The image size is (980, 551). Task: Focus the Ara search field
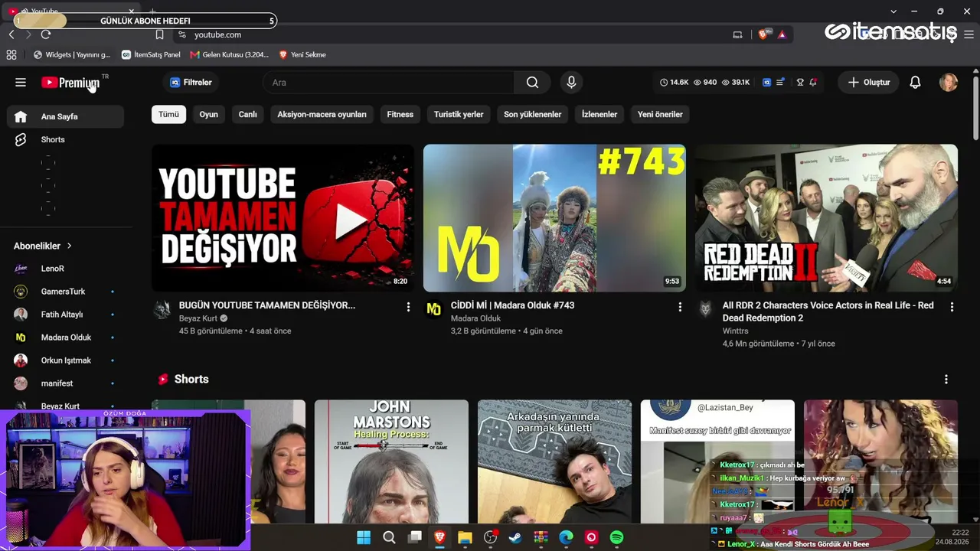(x=389, y=83)
